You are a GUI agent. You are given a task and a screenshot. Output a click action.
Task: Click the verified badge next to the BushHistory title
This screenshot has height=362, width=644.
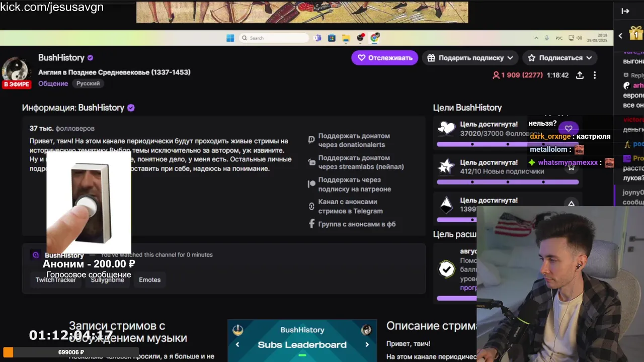click(90, 58)
